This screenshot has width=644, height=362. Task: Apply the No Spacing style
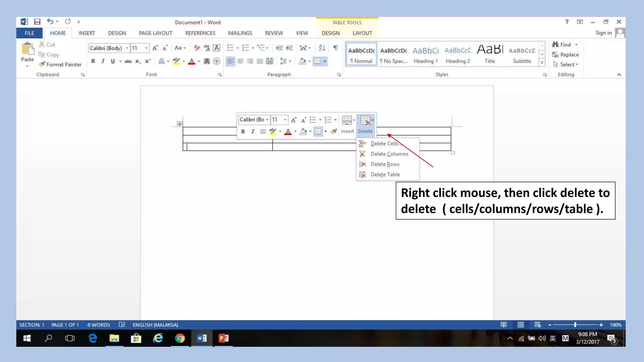pyautogui.click(x=393, y=54)
